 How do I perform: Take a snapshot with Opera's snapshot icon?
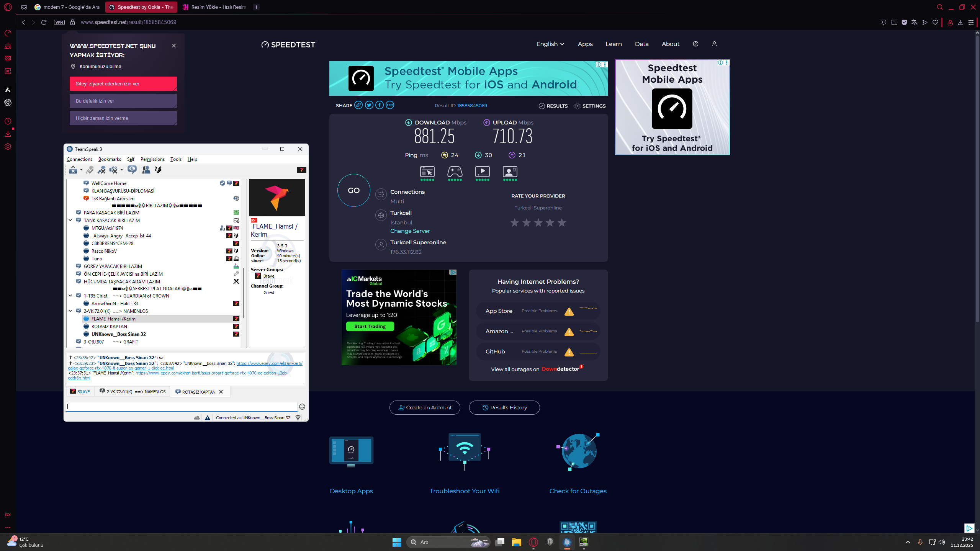tap(894, 22)
